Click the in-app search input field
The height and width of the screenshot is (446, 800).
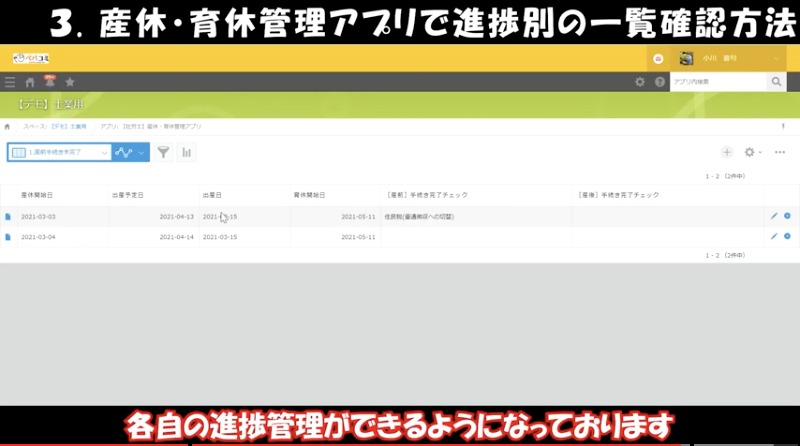tap(717, 82)
